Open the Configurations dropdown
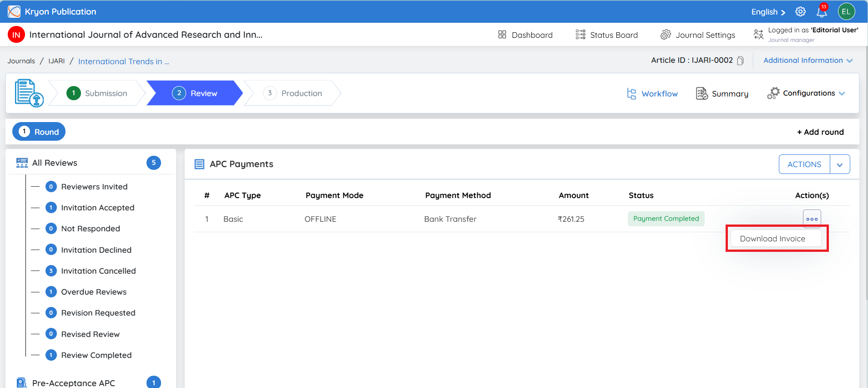The height and width of the screenshot is (388, 868). (806, 93)
